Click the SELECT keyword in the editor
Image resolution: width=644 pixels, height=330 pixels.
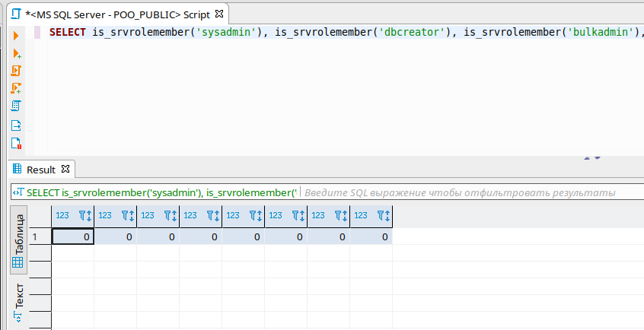pyautogui.click(x=68, y=32)
